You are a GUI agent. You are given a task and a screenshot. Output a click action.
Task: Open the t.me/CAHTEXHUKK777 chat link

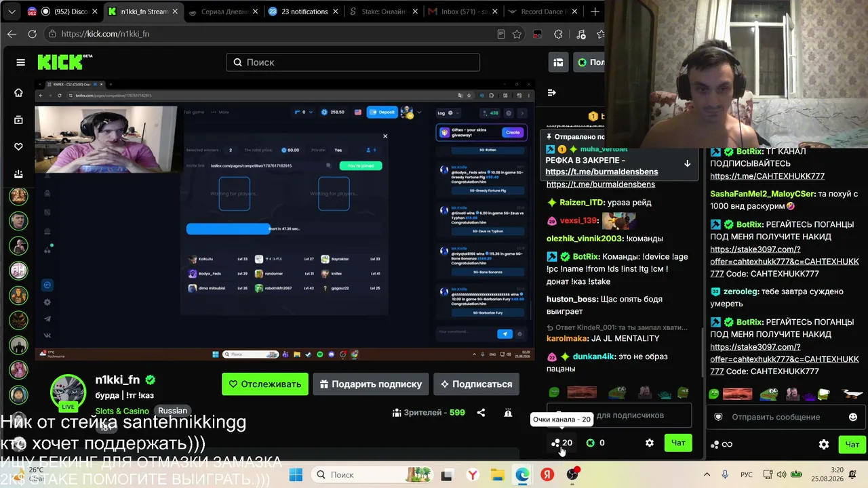click(767, 176)
